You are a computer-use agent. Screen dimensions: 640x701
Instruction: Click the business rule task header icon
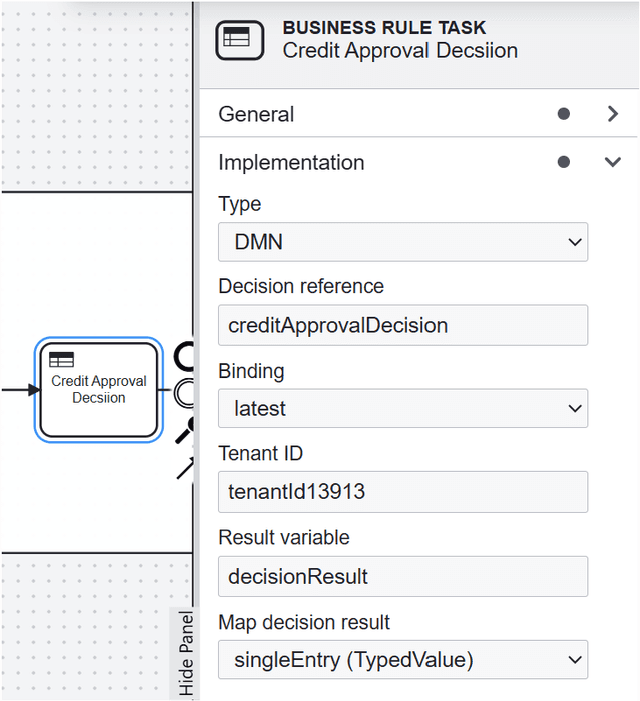240,40
